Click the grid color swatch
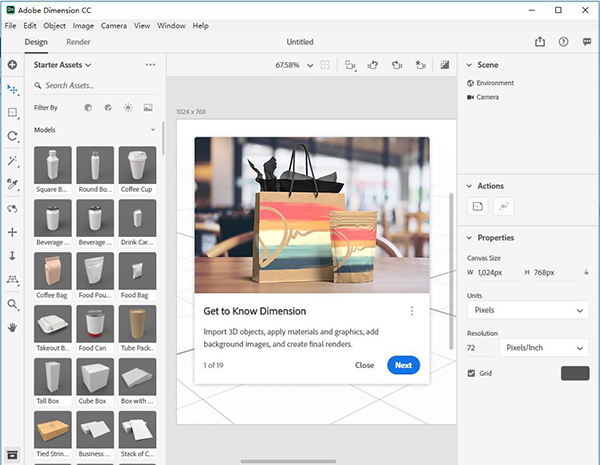Screen dimensions: 600x465 point(575,373)
